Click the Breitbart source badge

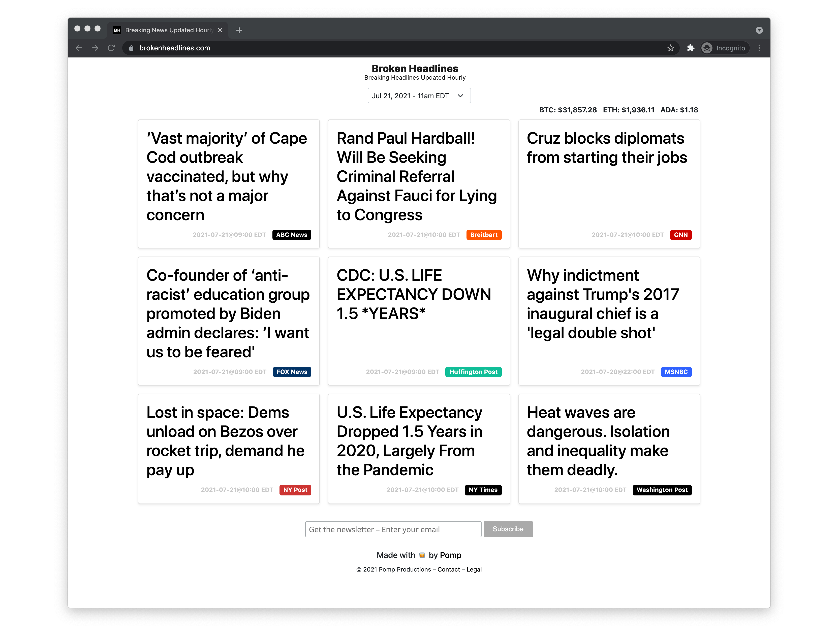coord(484,235)
